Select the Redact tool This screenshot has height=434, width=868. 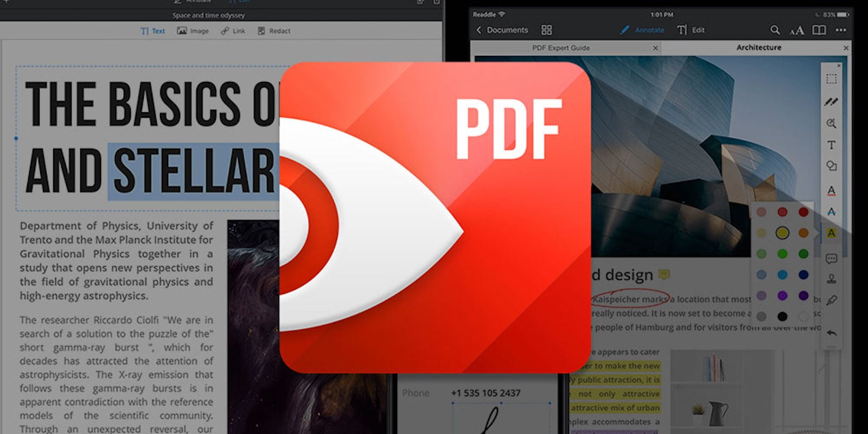pyautogui.click(x=274, y=31)
